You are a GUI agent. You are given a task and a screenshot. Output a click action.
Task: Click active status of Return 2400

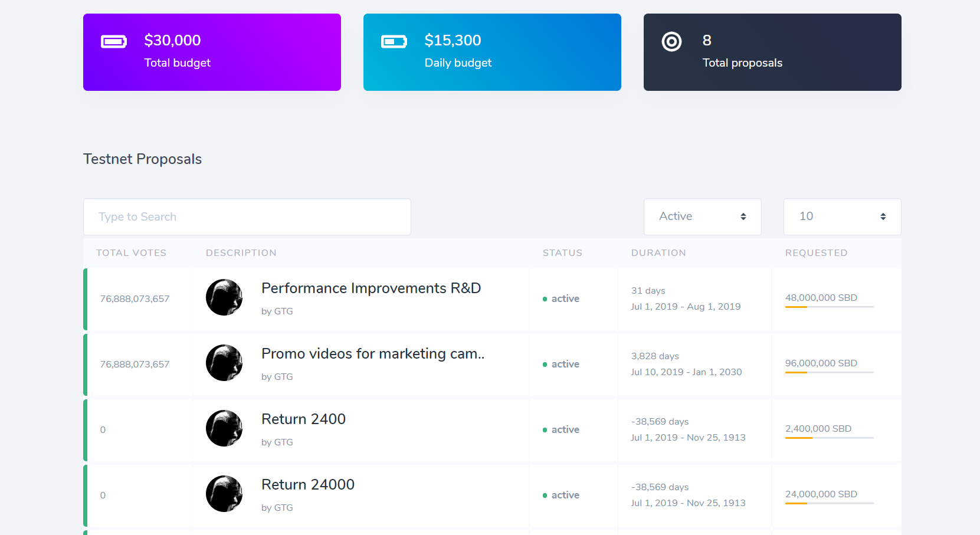tap(561, 429)
